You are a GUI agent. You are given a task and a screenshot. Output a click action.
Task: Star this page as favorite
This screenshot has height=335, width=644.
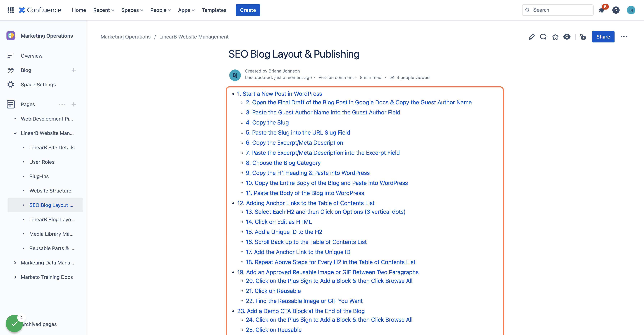555,37
